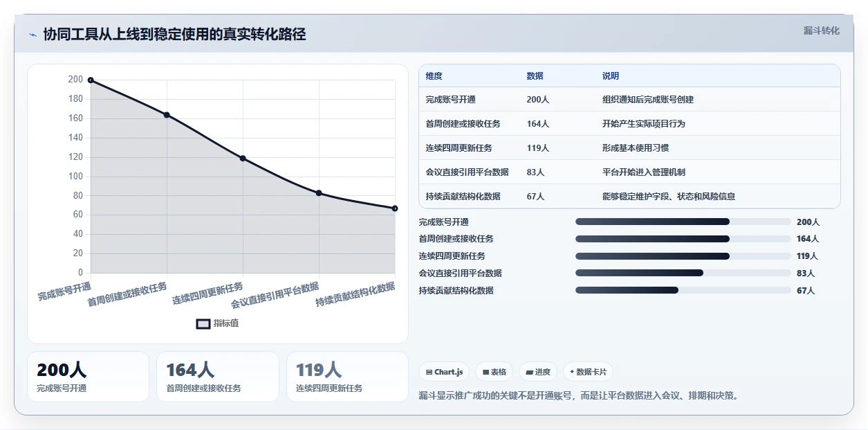The width and height of the screenshot is (868, 430).
Task: Toggle the 指标值 legend item
Action: click(218, 323)
